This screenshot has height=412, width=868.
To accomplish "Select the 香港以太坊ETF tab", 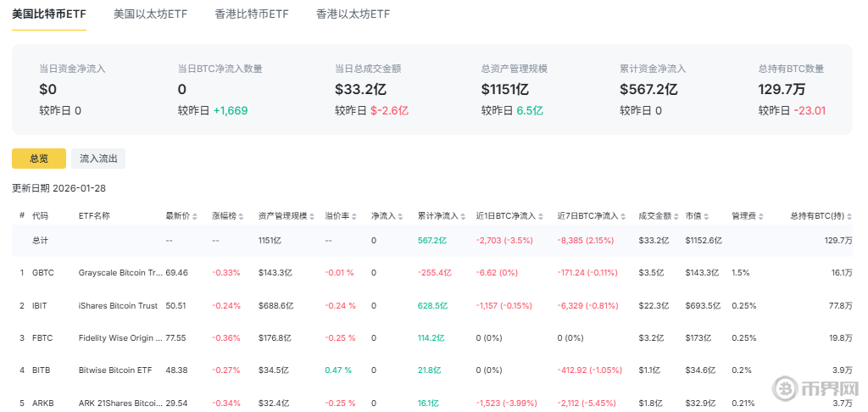I will click(353, 14).
